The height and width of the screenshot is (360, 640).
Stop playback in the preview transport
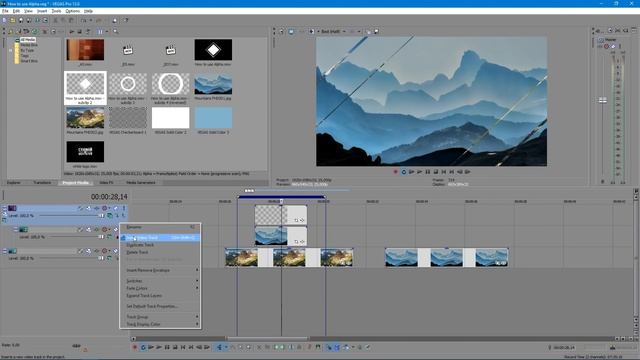pos(436,172)
